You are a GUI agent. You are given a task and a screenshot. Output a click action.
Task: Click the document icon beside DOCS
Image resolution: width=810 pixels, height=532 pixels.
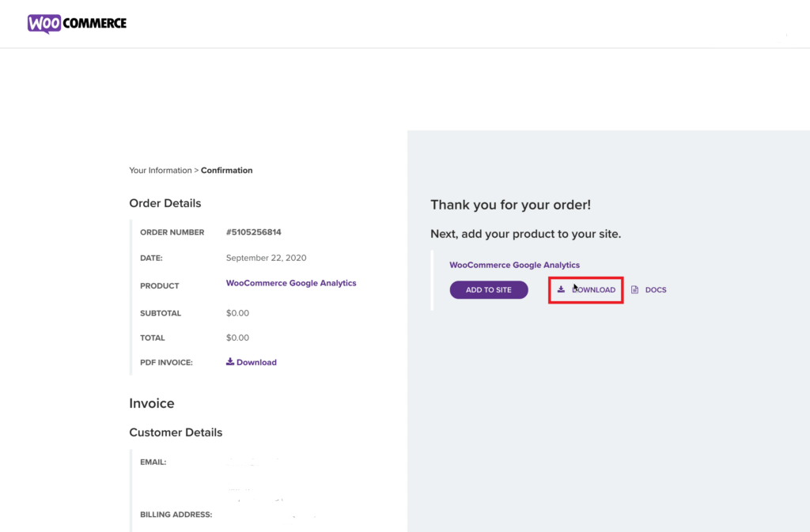click(x=635, y=290)
